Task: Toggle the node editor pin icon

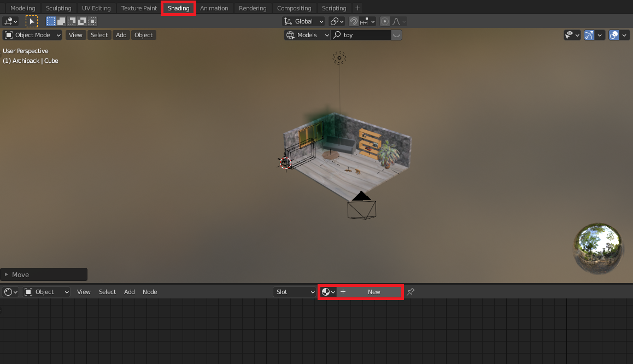Action: tap(411, 291)
